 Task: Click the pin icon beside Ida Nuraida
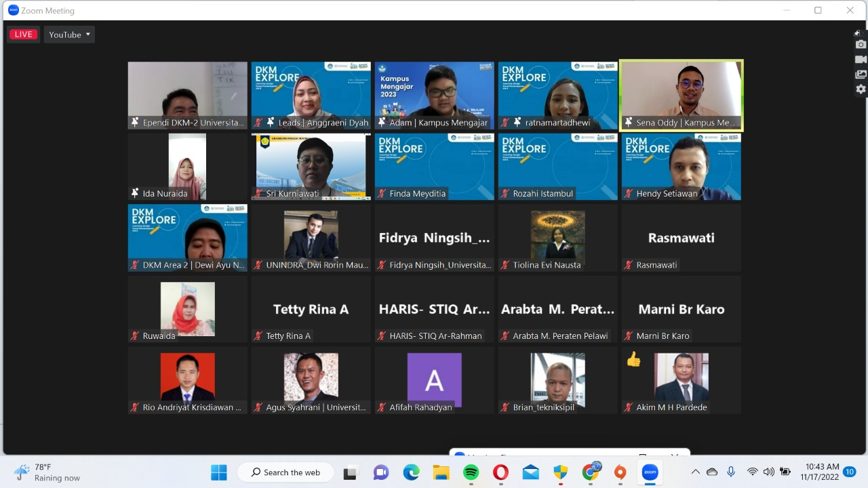coord(135,194)
